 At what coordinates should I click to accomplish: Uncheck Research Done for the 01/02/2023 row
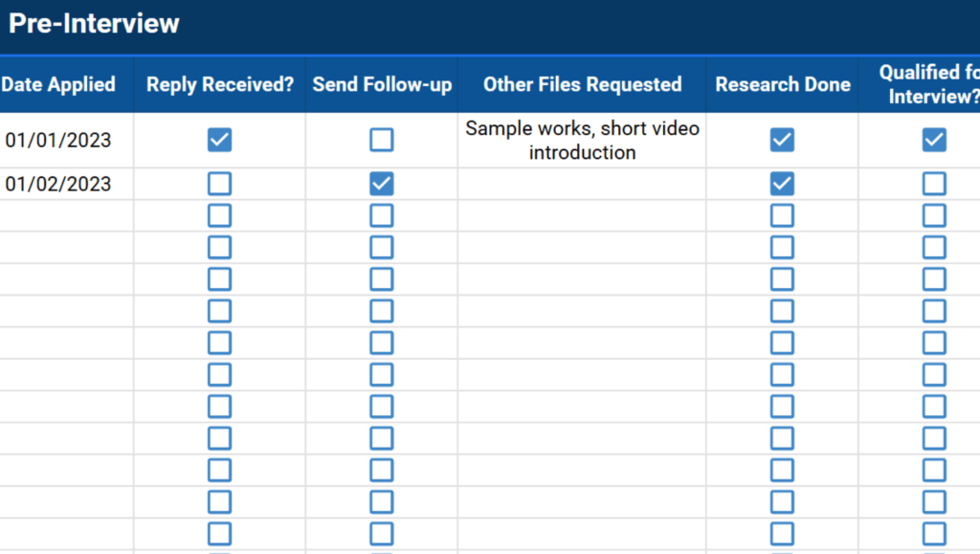[782, 184]
